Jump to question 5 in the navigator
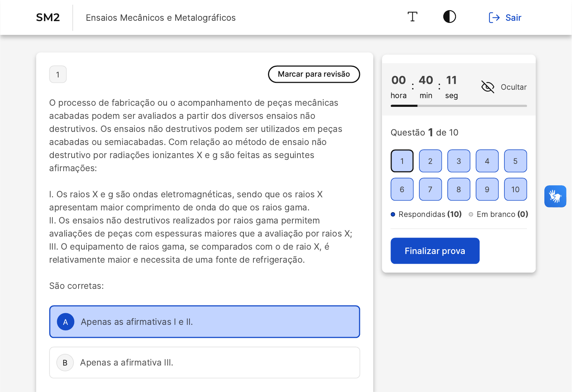Image resolution: width=572 pixels, height=392 pixels. click(x=515, y=161)
